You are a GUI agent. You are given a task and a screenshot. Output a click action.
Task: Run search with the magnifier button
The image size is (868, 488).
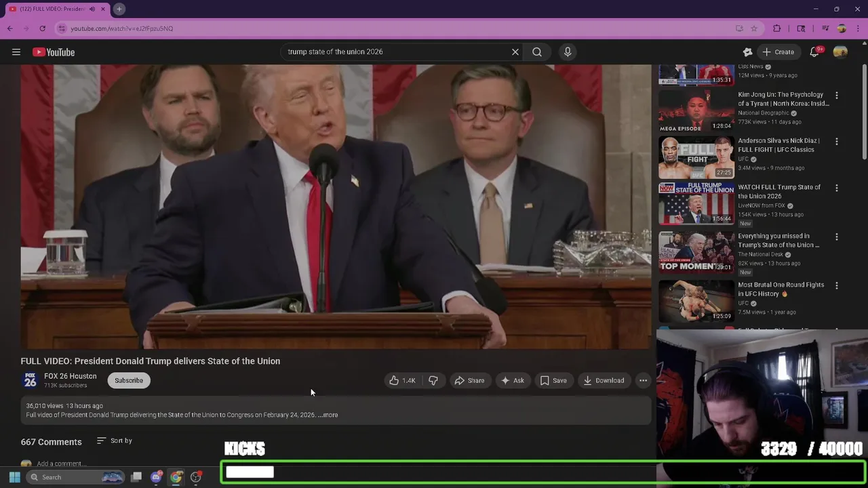click(537, 52)
